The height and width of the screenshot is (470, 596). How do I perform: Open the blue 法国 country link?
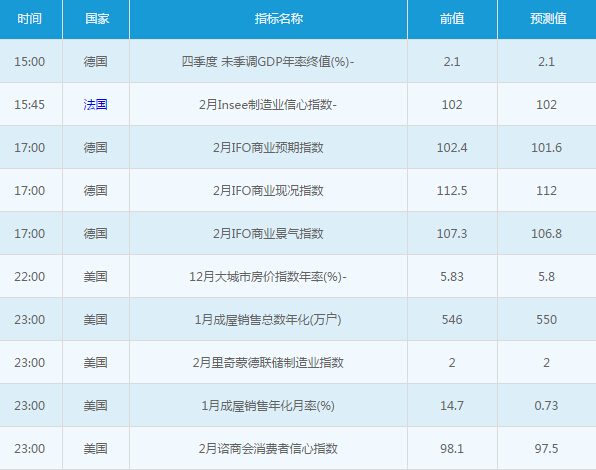tap(95, 104)
